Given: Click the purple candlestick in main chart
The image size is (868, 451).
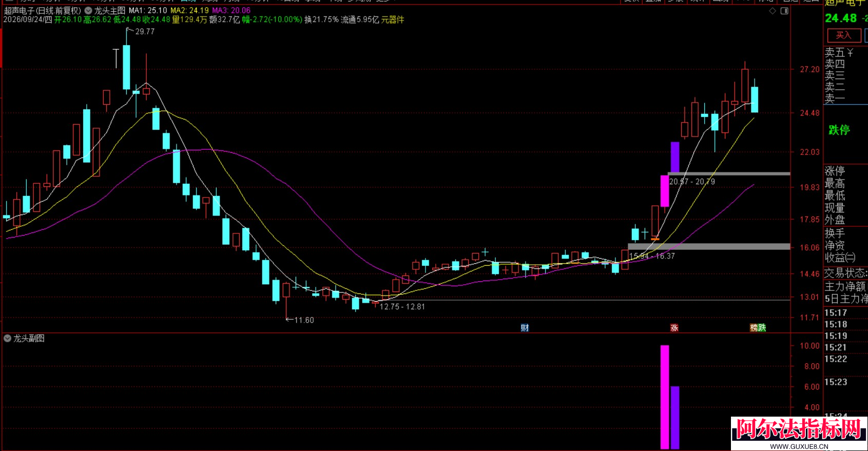Looking at the screenshot, I should coord(675,158).
